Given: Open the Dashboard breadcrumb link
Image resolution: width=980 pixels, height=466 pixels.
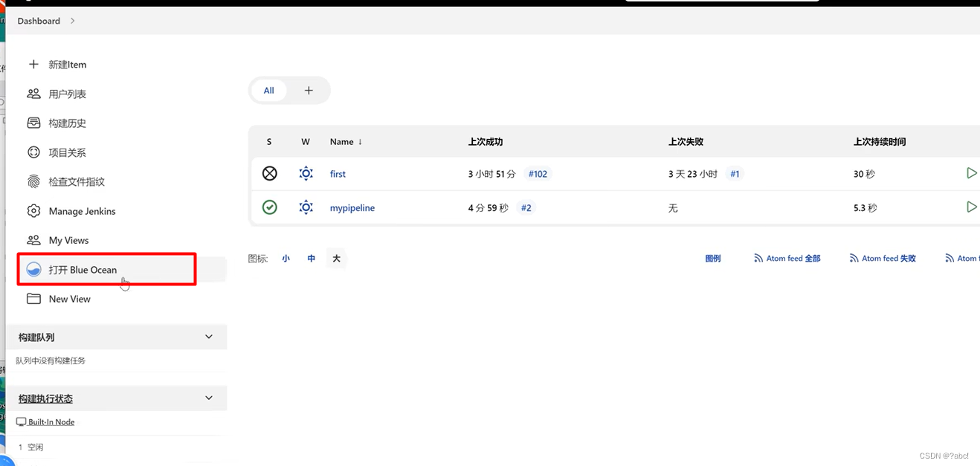Looking at the screenshot, I should (x=39, y=21).
